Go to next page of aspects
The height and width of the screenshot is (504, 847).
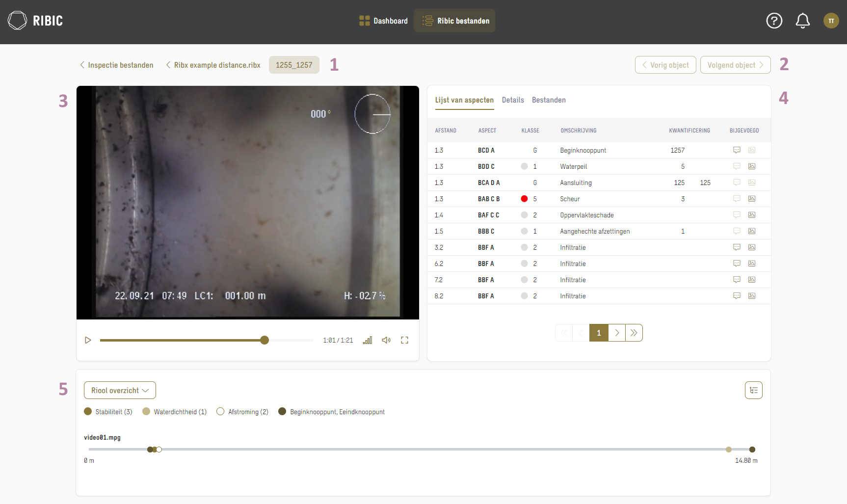pos(617,333)
